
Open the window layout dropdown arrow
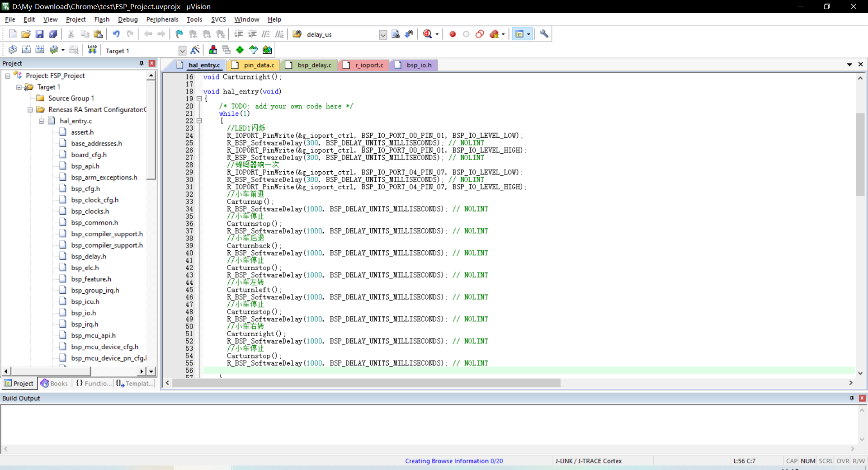[528, 34]
